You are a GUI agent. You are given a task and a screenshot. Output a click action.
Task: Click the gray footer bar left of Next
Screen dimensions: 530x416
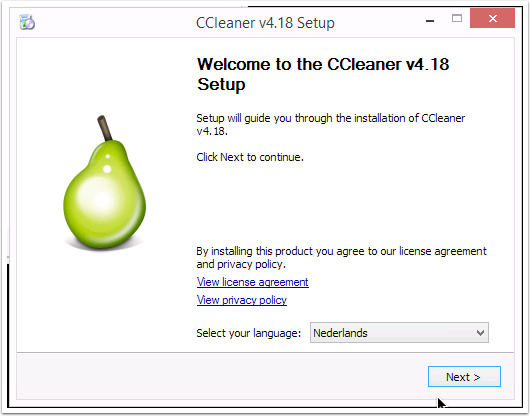[222, 376]
